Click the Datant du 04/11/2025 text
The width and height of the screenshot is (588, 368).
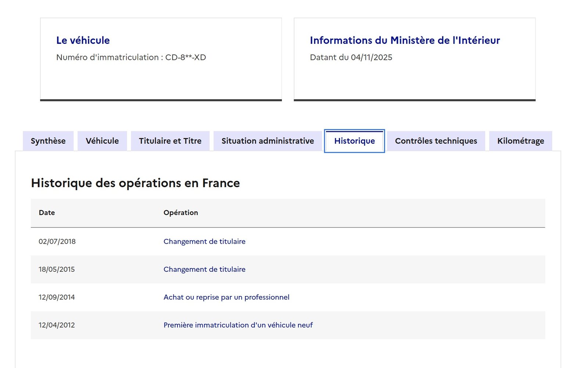tap(351, 57)
